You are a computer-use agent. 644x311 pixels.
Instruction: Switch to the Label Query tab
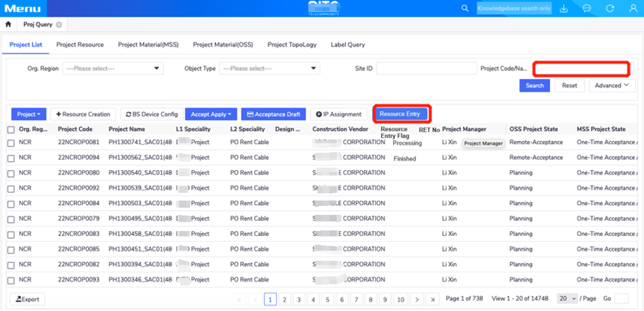pos(348,45)
